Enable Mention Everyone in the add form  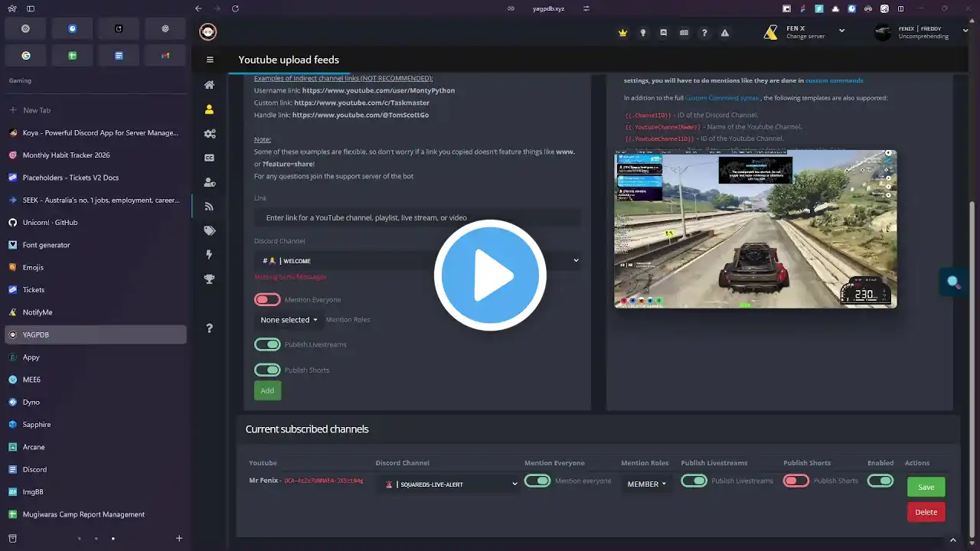[x=267, y=300]
